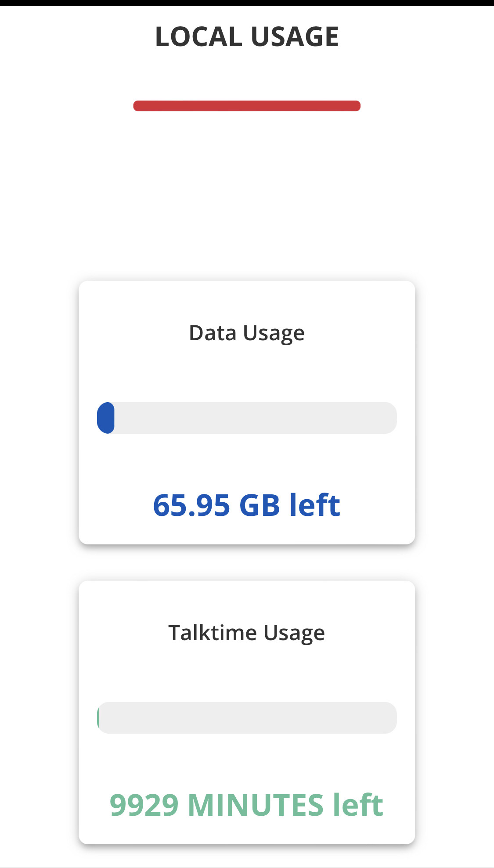Click the word LOCAL in the heading
494x868 pixels.
pyautogui.click(x=198, y=36)
